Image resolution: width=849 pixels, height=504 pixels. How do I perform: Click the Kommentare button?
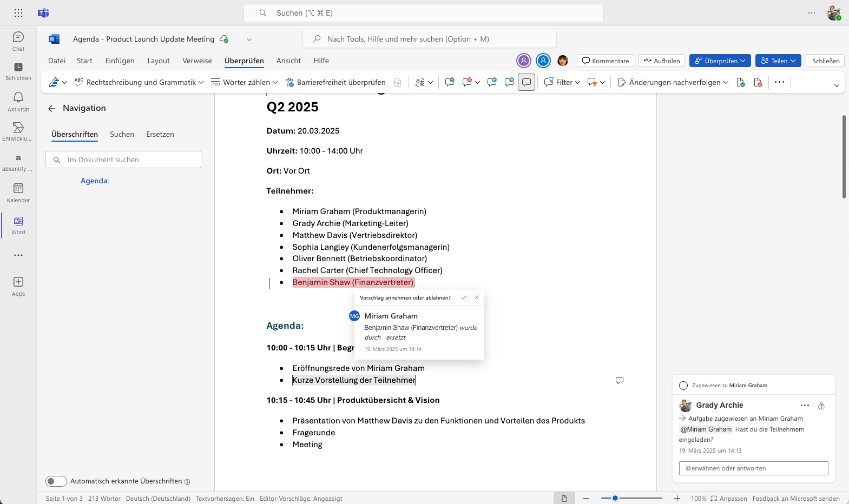606,61
